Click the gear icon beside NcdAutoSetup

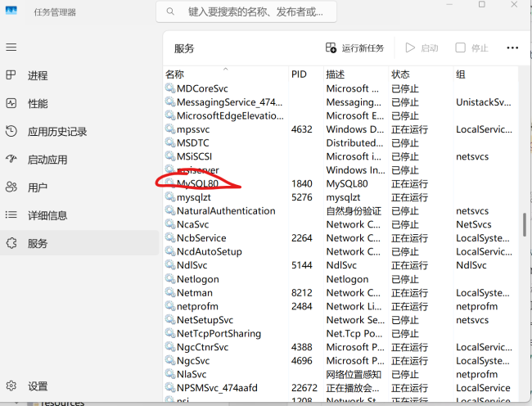170,250
